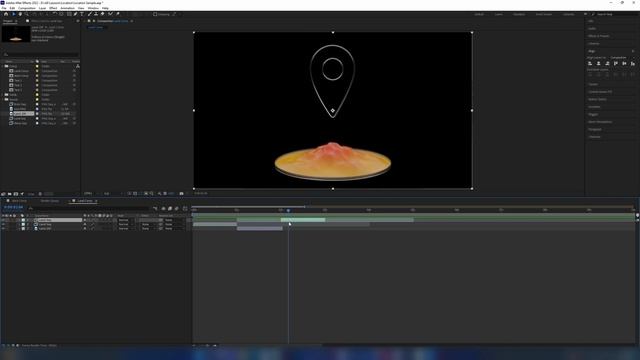
Task: Select the Brush tool
Action: pos(89,14)
